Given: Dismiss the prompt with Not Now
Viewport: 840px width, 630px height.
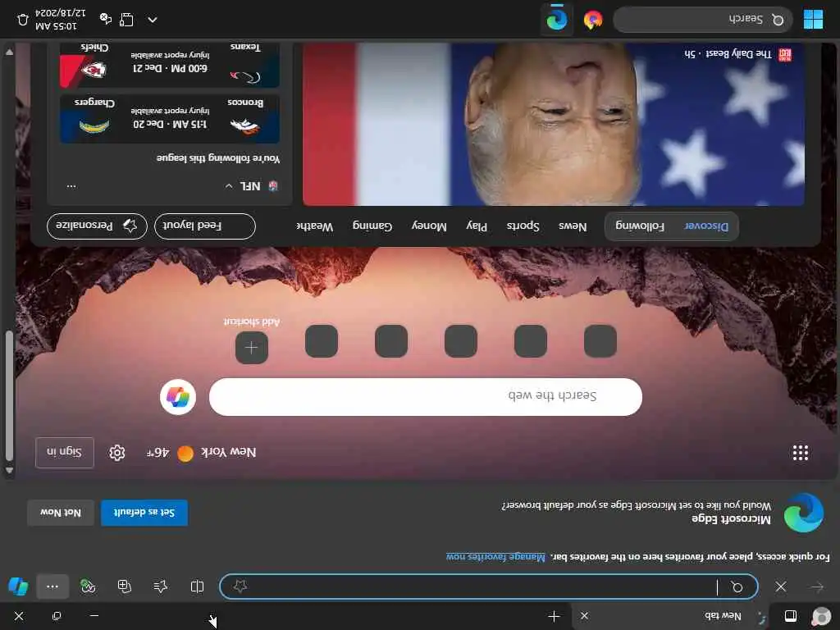Looking at the screenshot, I should point(61,513).
